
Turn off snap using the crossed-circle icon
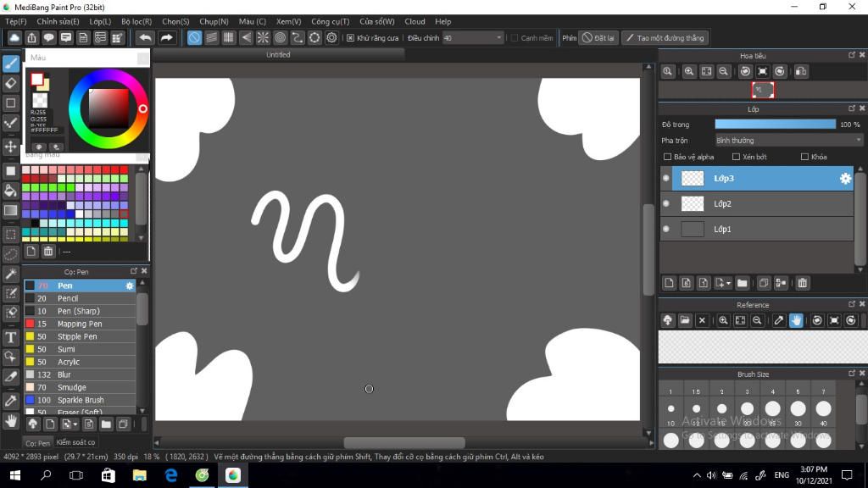click(x=194, y=37)
